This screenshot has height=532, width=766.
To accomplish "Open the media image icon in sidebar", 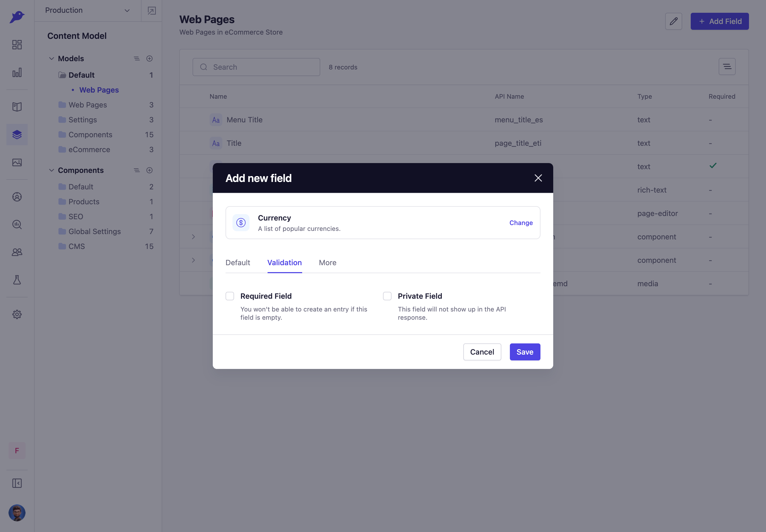I will (x=17, y=162).
